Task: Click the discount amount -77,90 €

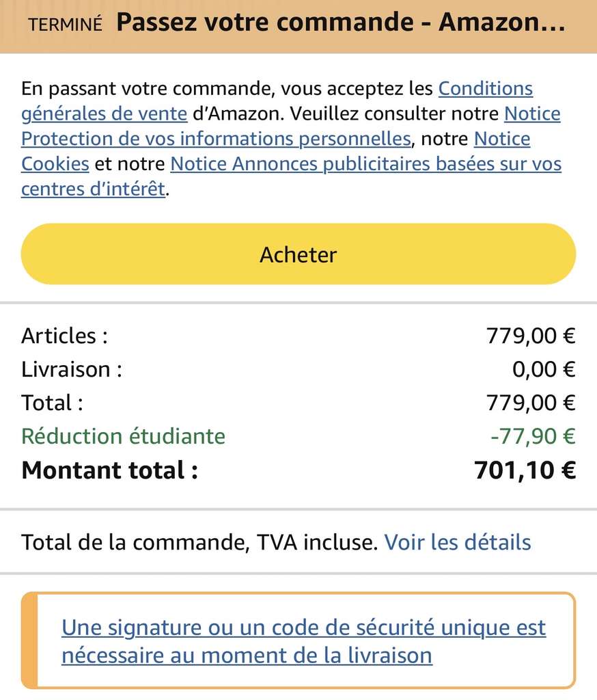Action: pos(533,436)
